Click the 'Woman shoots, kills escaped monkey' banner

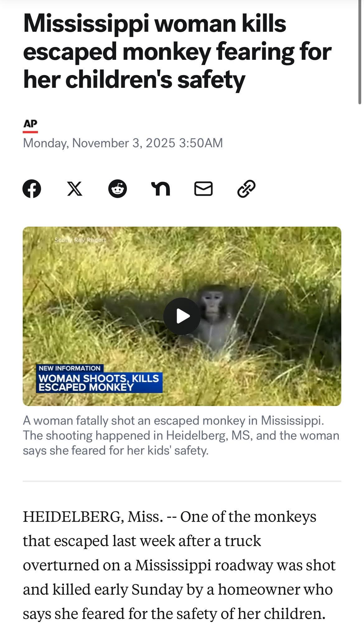point(99,383)
